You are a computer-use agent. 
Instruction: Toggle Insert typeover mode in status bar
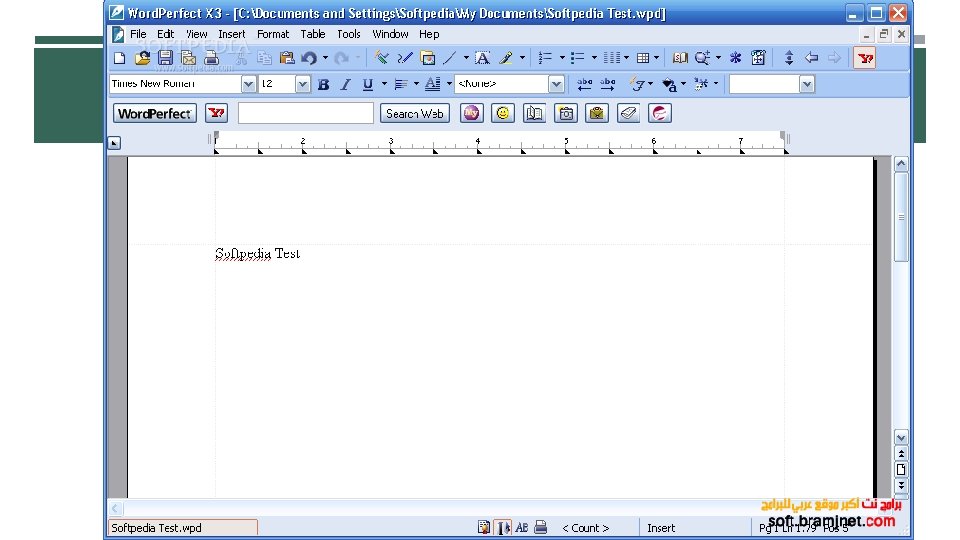click(661, 528)
